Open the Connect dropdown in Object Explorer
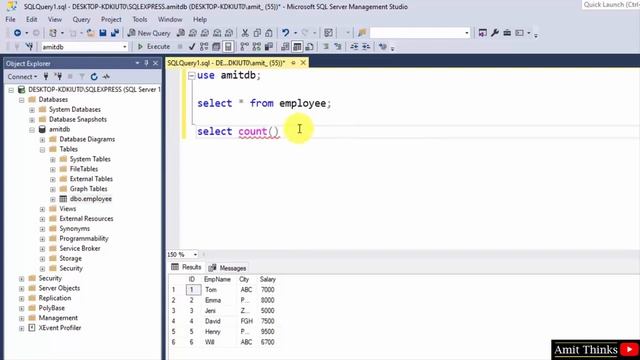 [22, 77]
